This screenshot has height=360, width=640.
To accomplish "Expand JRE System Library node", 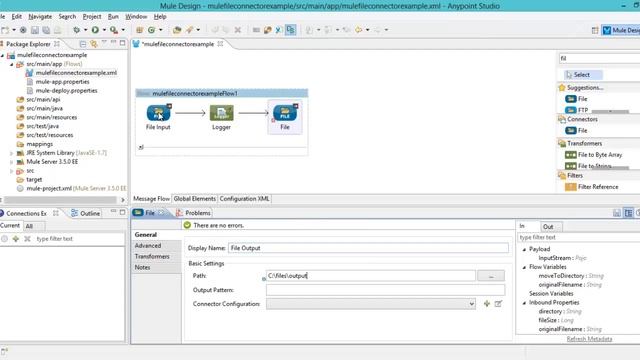I will [11, 153].
